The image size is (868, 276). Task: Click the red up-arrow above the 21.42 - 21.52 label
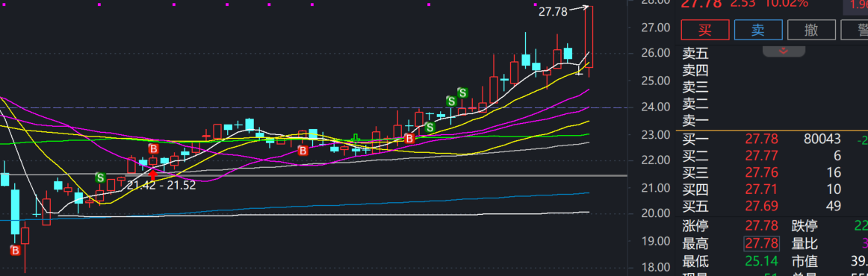click(153, 175)
